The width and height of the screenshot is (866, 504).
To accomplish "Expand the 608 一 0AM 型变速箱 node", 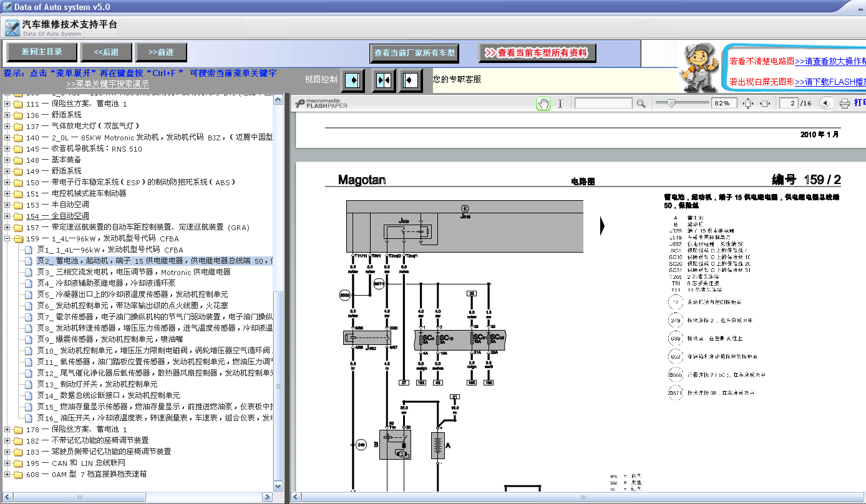I will pos(7,474).
